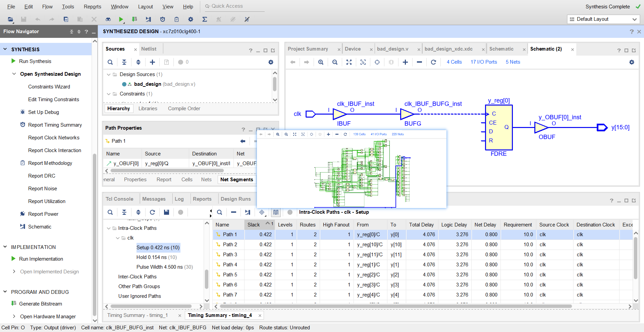The image size is (644, 332).
Task: Click the Save toolbar icon
Action: pyautogui.click(x=23, y=19)
